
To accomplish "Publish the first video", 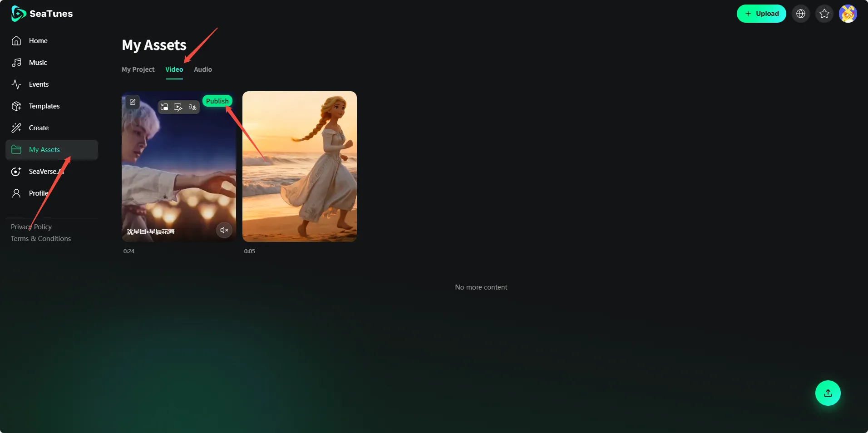I will pyautogui.click(x=217, y=101).
